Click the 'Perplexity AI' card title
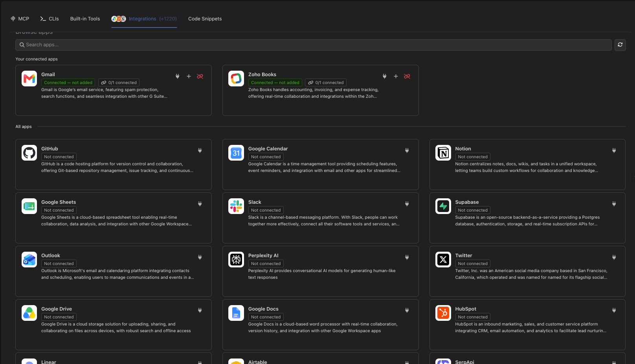 point(263,256)
